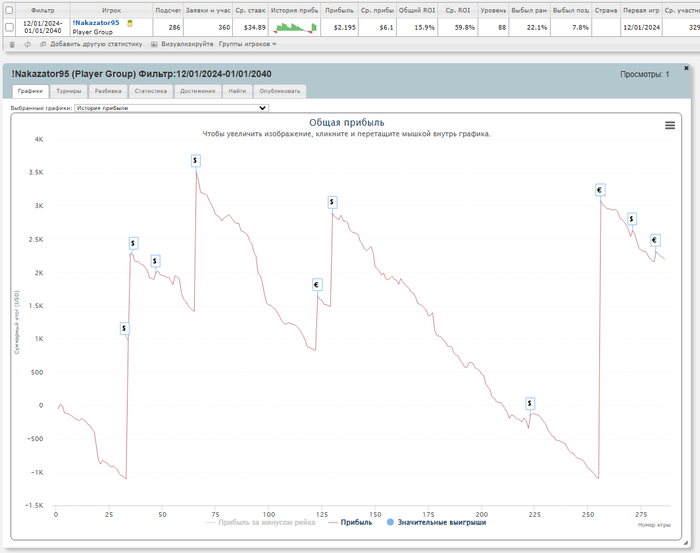Open the Статистика tab

pos(151,91)
